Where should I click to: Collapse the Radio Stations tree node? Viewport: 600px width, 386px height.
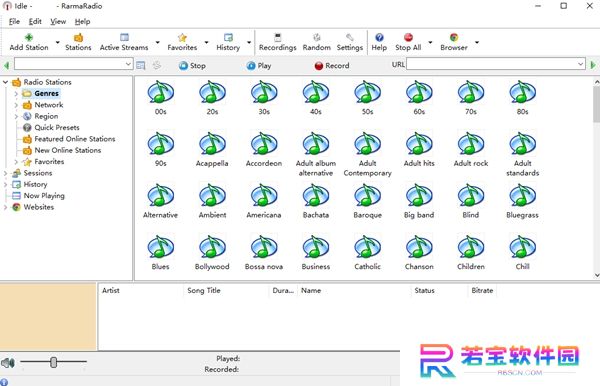5,82
